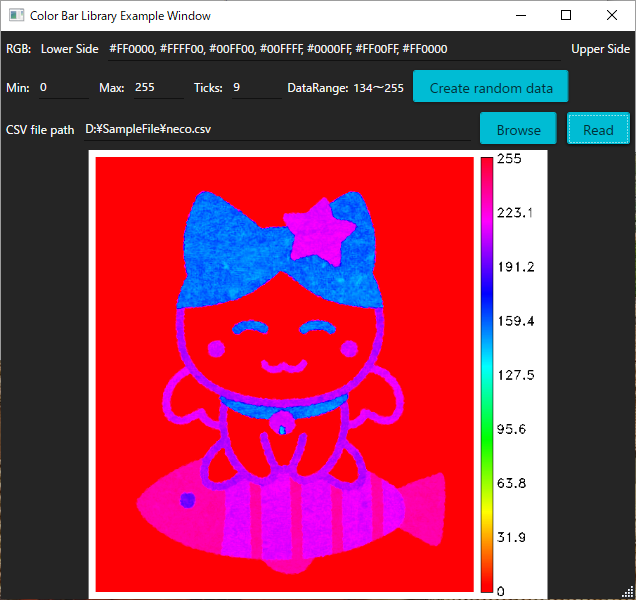636x600 pixels.
Task: Click the rainbow color bar gradient
Action: 487,375
